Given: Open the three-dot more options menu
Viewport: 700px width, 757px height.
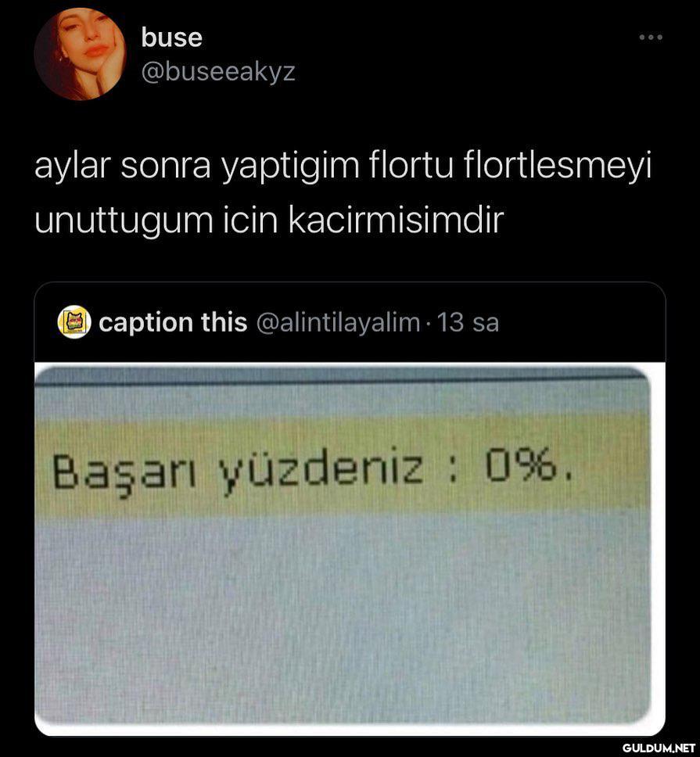Looking at the screenshot, I should [x=651, y=38].
